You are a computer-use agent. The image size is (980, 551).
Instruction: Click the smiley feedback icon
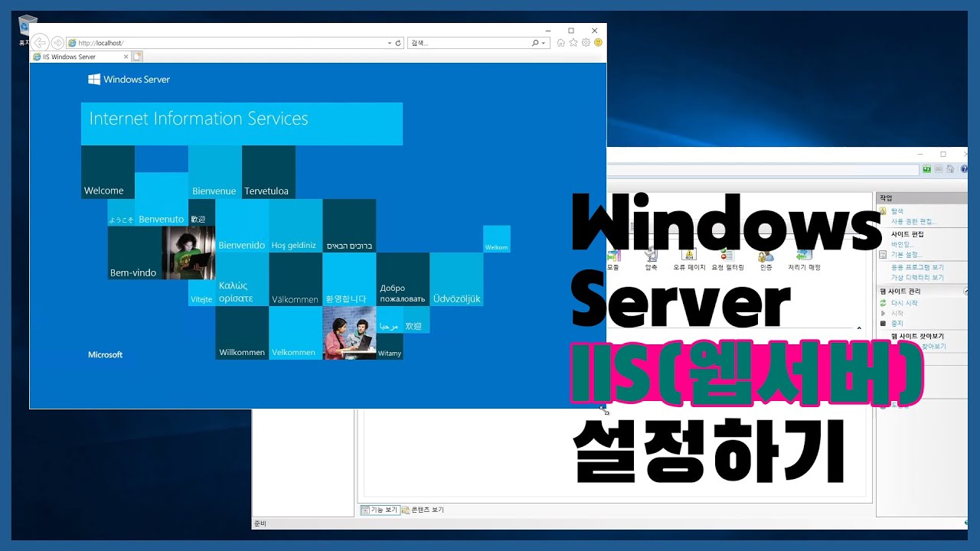pyautogui.click(x=598, y=43)
